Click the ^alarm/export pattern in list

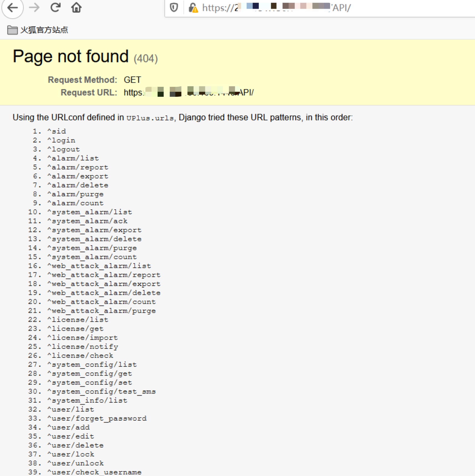[78, 176]
